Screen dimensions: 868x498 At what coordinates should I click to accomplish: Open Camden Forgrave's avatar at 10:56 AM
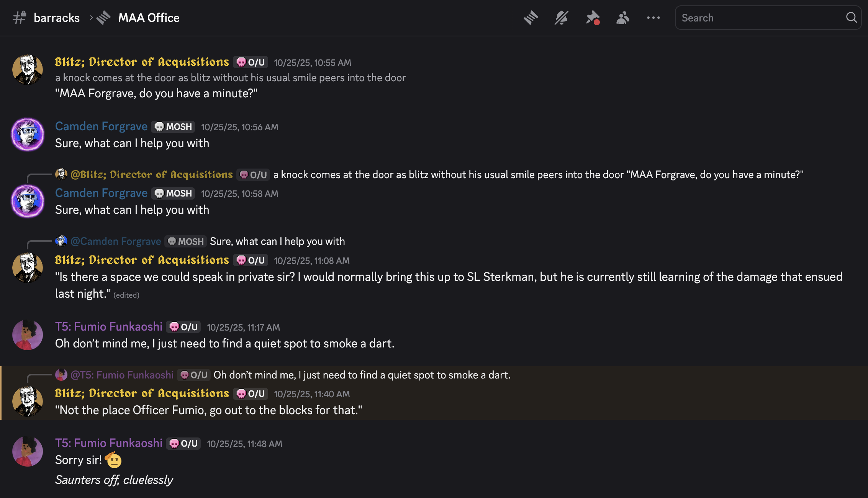(28, 134)
